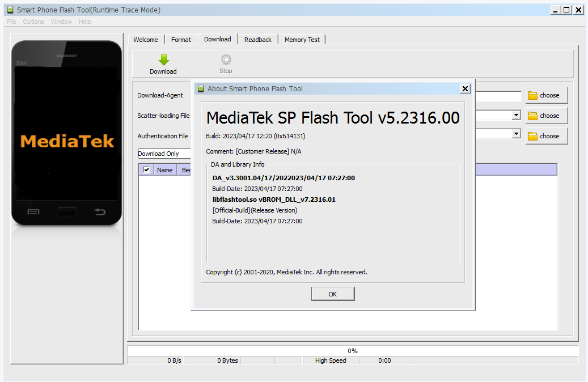This screenshot has height=382, width=588.
Task: Choose a Scatter-loading file
Action: 547,116
